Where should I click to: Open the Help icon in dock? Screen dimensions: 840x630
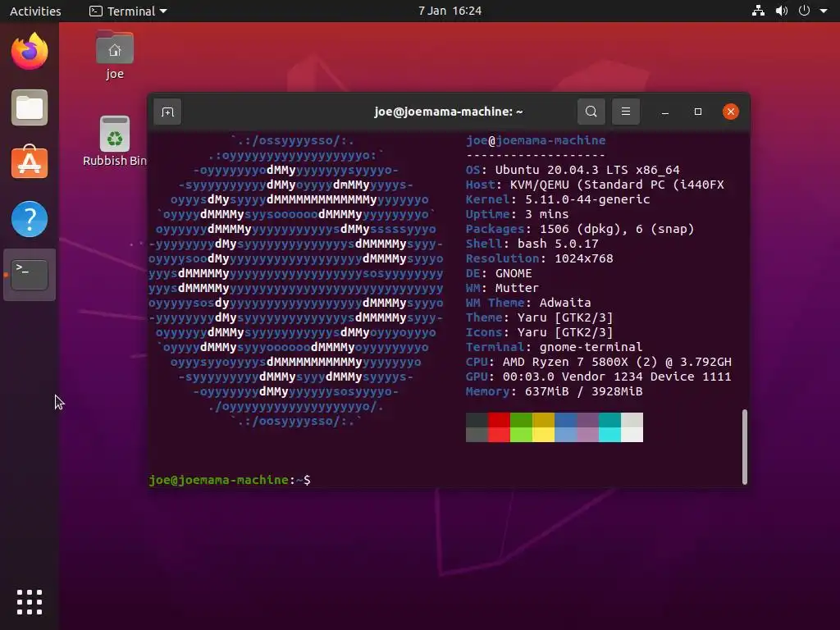(x=30, y=218)
